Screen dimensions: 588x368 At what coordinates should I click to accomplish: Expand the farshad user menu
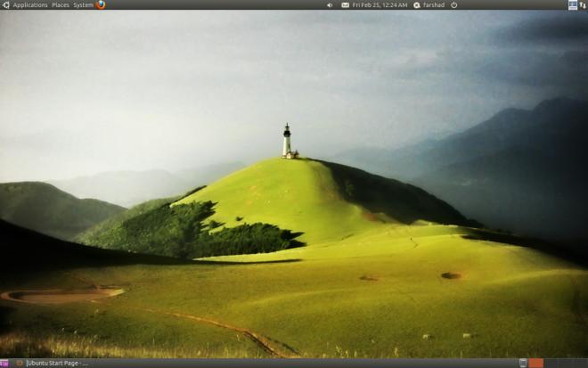[434, 4]
